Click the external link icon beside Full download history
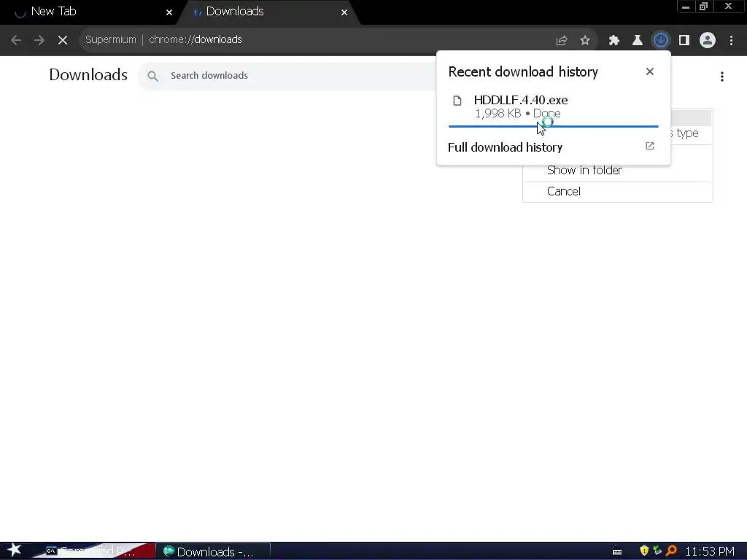 coord(650,146)
